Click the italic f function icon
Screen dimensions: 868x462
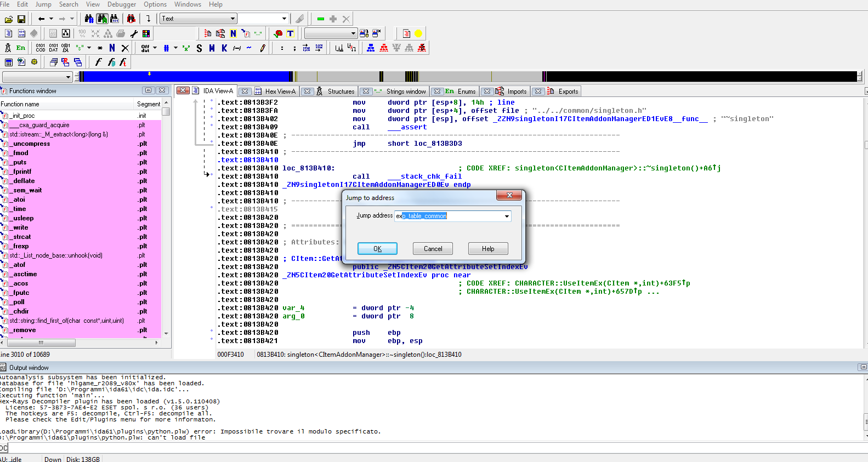click(99, 62)
